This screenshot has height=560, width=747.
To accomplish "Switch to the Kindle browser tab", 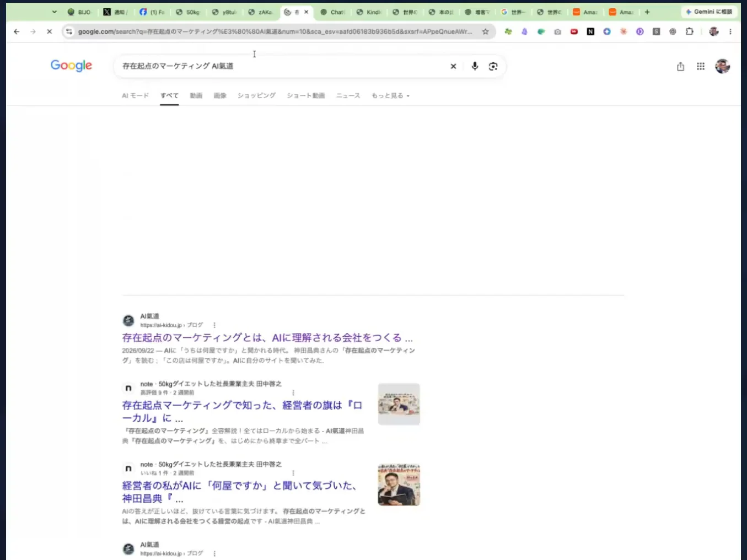I will 368,12.
